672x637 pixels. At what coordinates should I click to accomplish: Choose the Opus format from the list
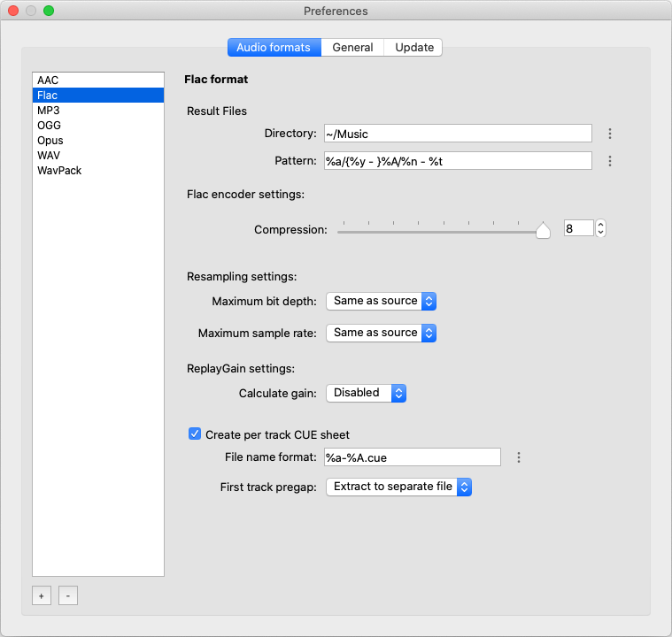(50, 141)
